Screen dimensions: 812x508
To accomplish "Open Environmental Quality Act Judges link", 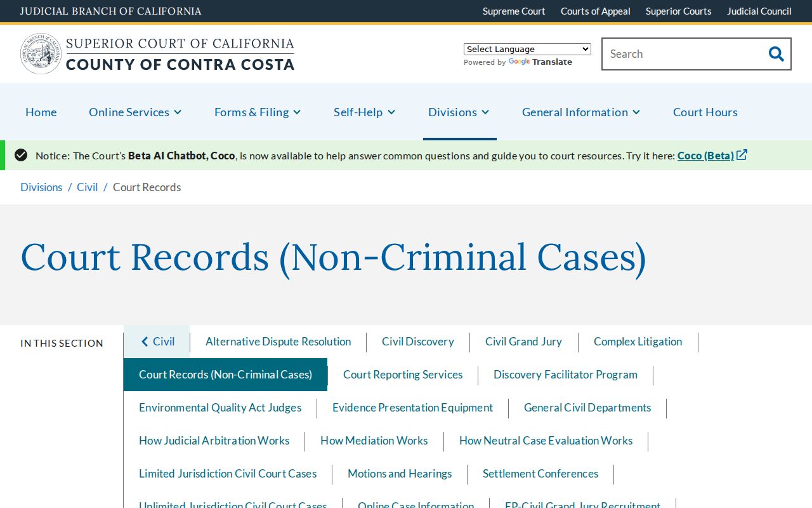I will pos(220,408).
